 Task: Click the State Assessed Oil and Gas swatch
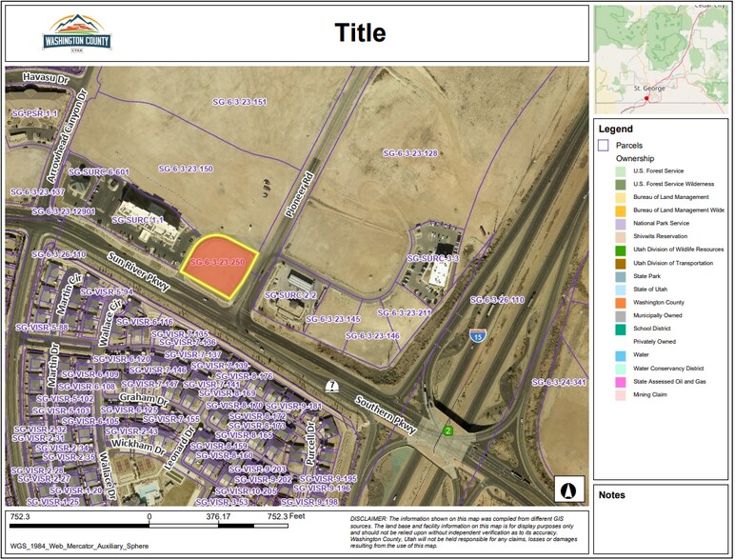tap(621, 381)
